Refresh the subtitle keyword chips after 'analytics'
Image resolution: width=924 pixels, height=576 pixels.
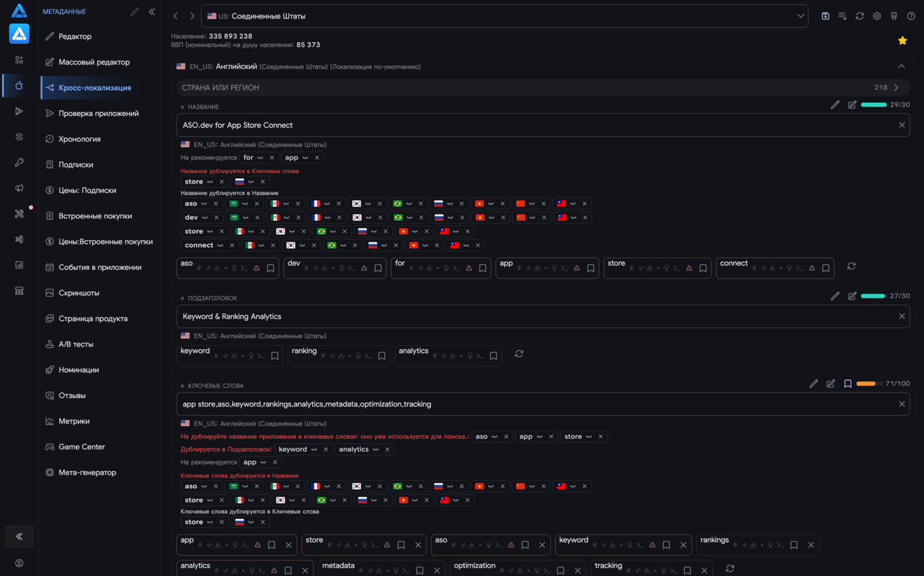coord(519,354)
